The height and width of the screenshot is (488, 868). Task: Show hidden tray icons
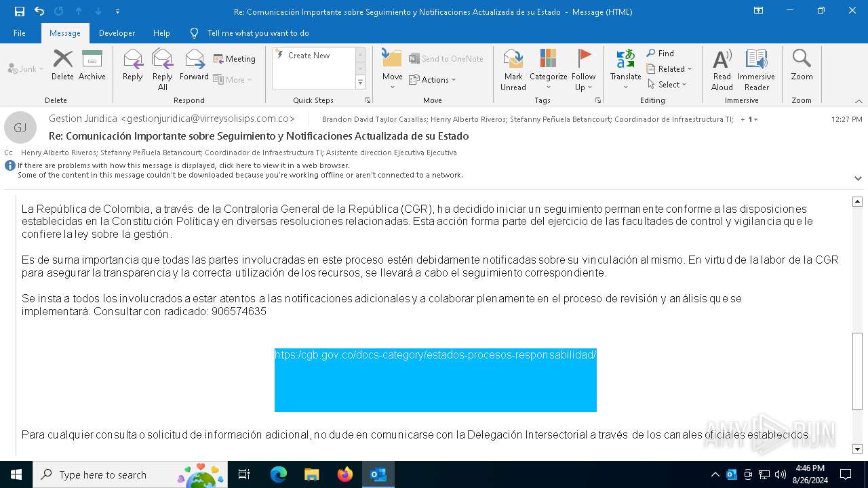click(x=715, y=474)
